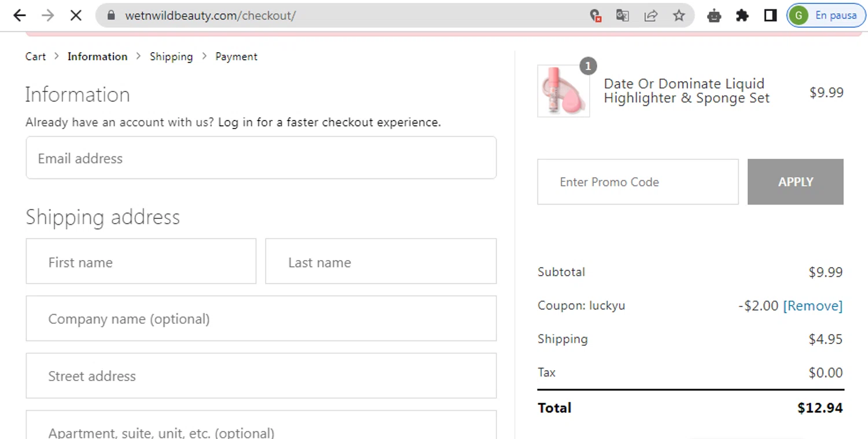This screenshot has width=868, height=439.
Task: Click the Date Or Dominate product name
Action: [687, 91]
